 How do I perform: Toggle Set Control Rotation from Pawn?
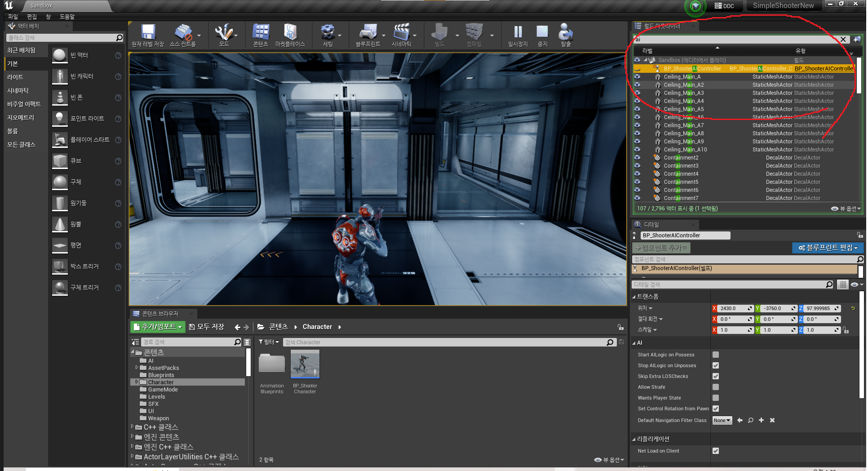(x=716, y=409)
